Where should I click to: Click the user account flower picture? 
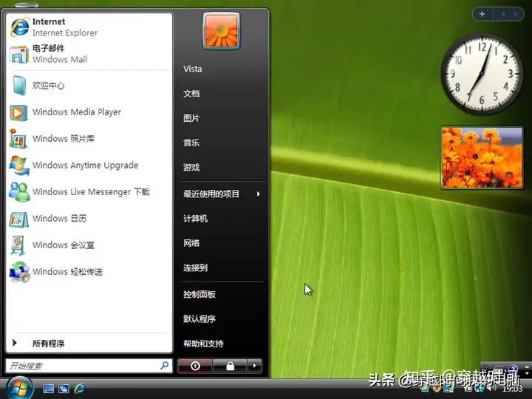[221, 31]
